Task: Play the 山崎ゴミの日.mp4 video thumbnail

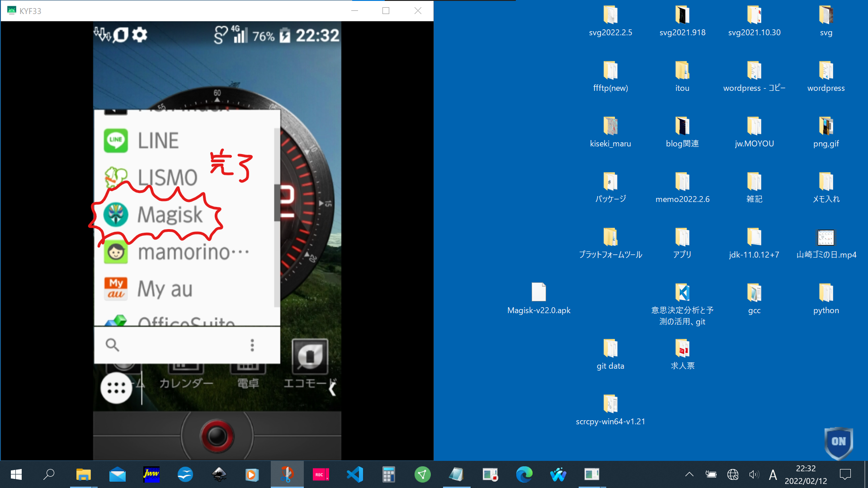Action: 826,237
